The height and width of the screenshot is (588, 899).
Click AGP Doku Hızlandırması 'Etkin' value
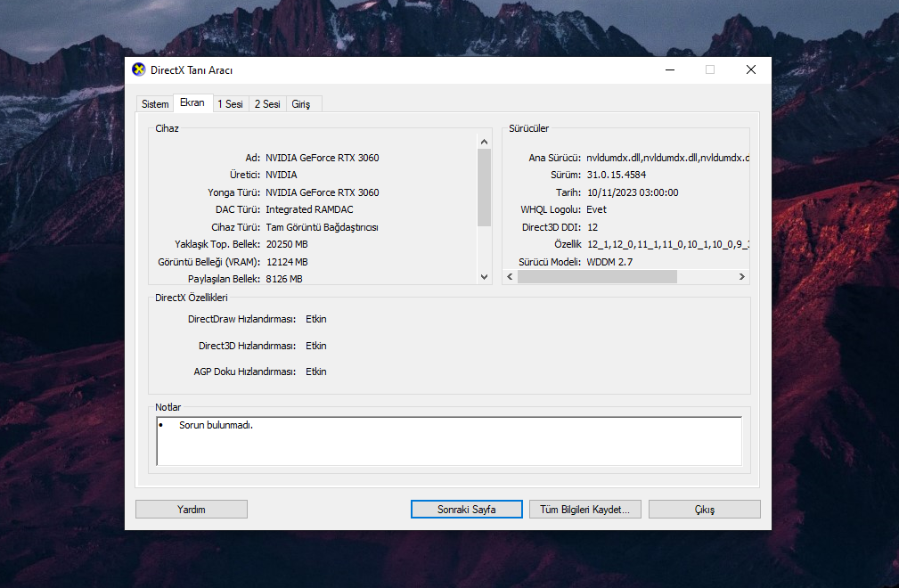tap(316, 372)
